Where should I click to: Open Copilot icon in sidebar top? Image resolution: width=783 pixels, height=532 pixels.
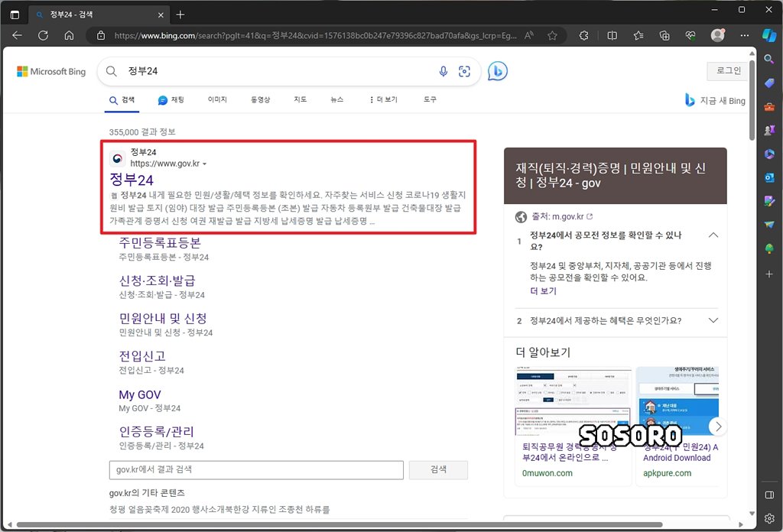pyautogui.click(x=769, y=35)
